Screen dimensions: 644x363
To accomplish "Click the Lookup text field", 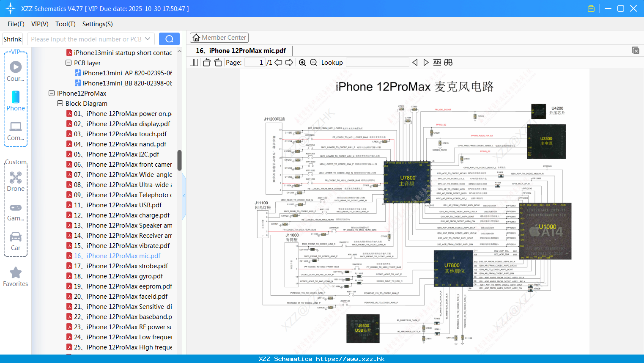I will [377, 62].
